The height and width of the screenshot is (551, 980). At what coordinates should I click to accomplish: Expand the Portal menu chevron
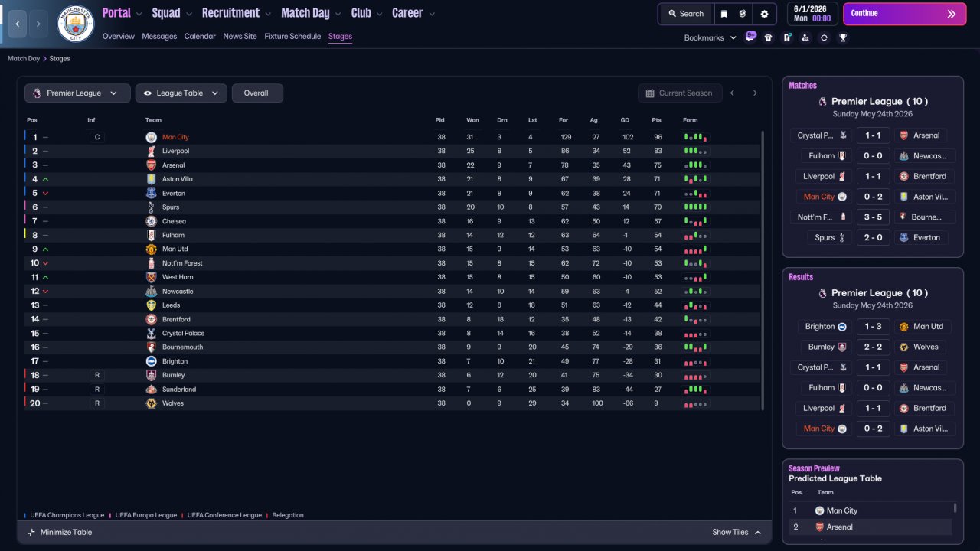point(139,14)
